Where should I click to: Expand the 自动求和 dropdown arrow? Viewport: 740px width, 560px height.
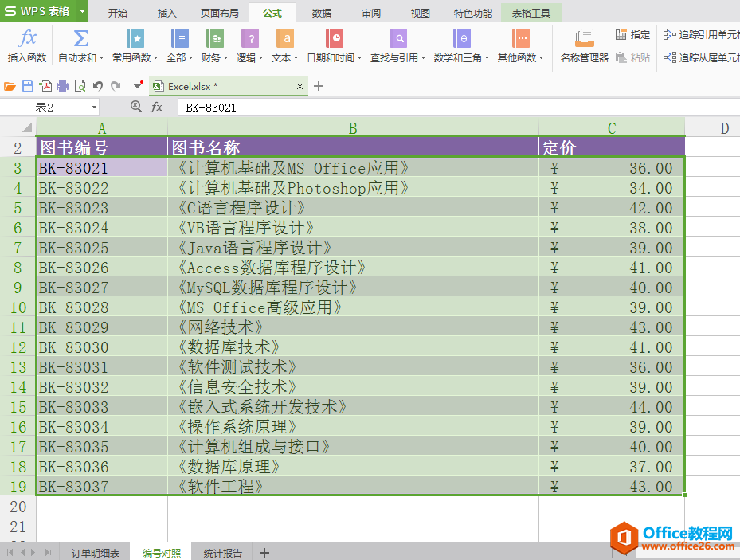tap(101, 58)
